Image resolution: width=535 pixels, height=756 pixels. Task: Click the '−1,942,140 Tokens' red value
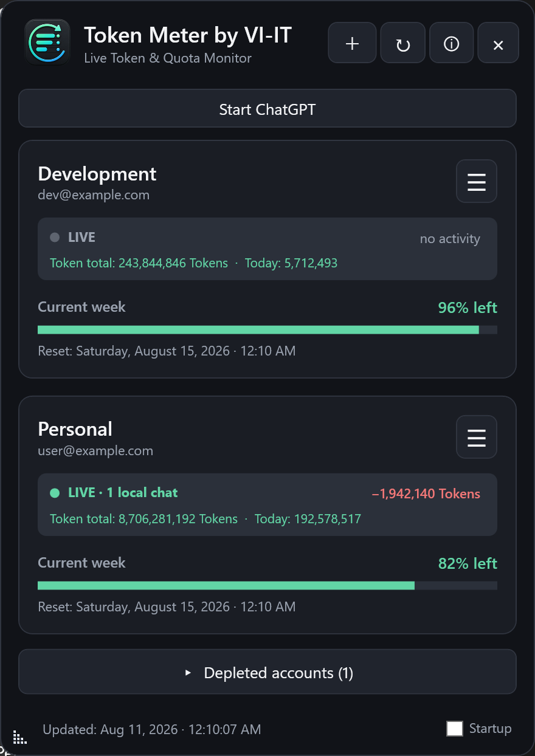426,494
